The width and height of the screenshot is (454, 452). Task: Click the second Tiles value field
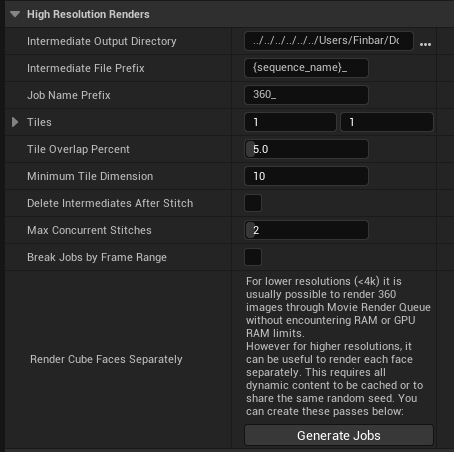click(387, 122)
